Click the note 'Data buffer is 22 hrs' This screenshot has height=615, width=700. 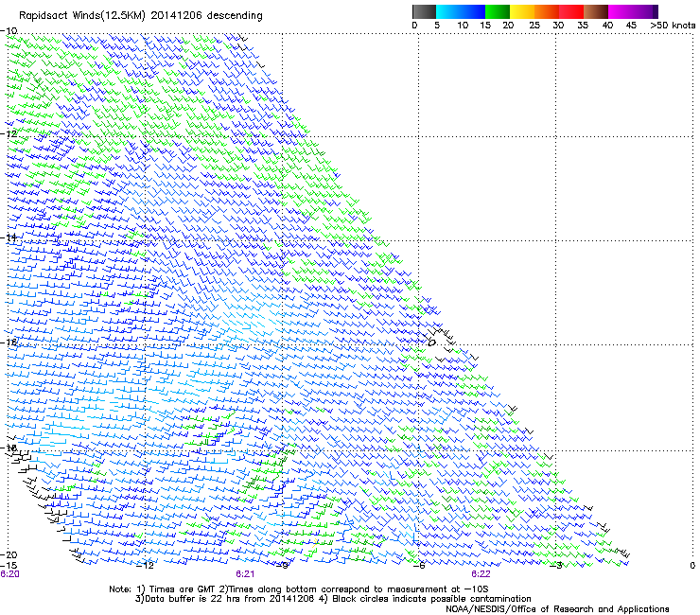193,599
